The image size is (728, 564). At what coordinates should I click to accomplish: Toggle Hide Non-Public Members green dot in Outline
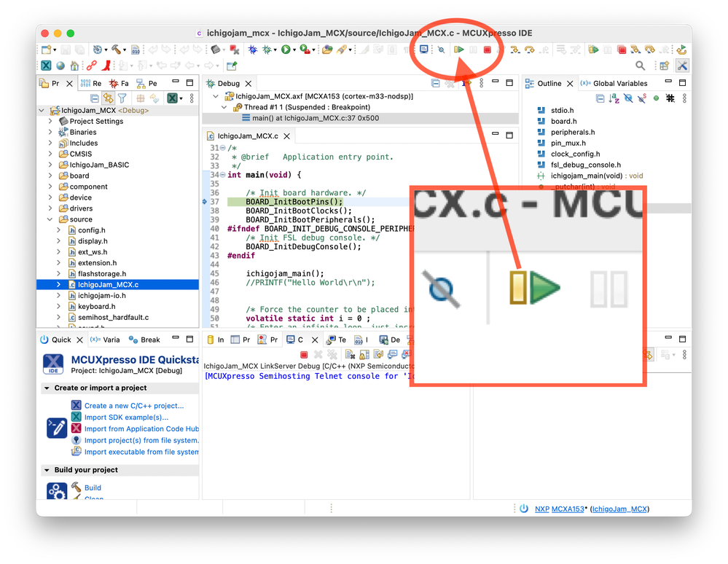(656, 98)
